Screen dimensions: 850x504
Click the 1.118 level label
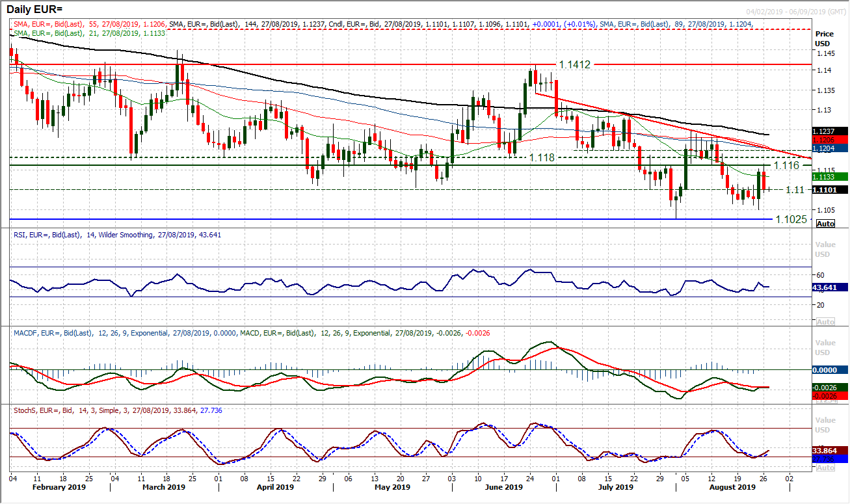pyautogui.click(x=540, y=157)
